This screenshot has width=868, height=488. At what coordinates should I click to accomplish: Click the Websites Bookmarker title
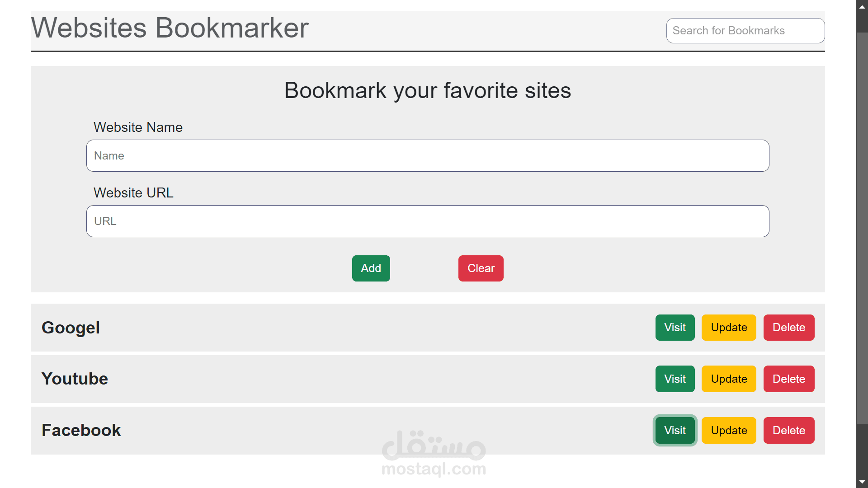pyautogui.click(x=170, y=28)
